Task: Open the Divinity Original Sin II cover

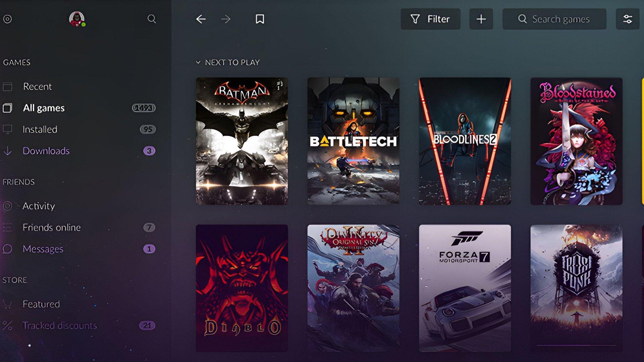Action: (353, 288)
